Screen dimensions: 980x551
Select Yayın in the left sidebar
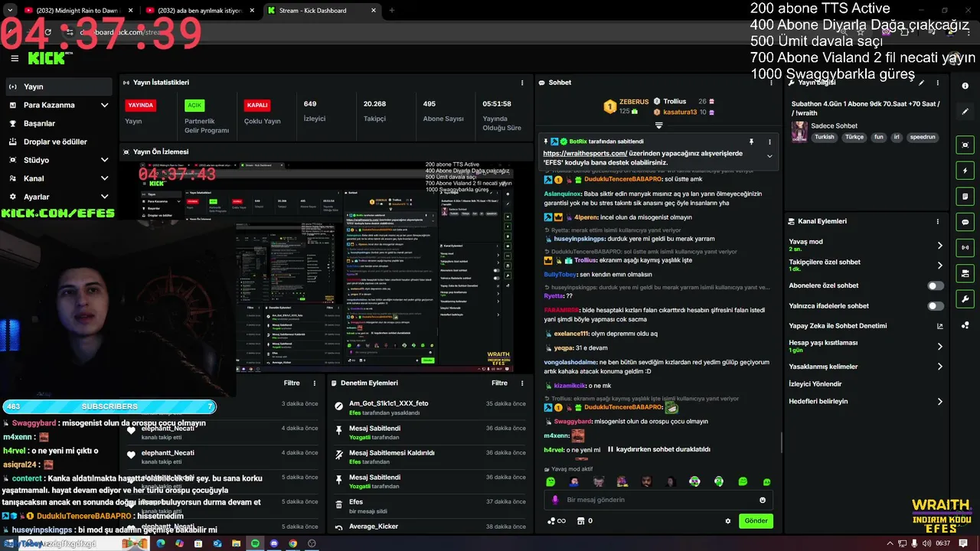point(59,86)
